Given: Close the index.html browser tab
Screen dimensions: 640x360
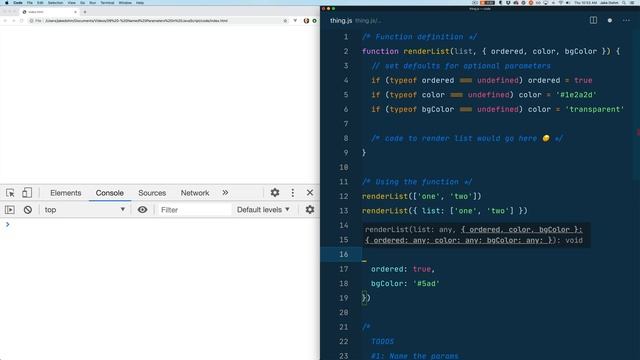Looking at the screenshot, I should click(x=76, y=12).
